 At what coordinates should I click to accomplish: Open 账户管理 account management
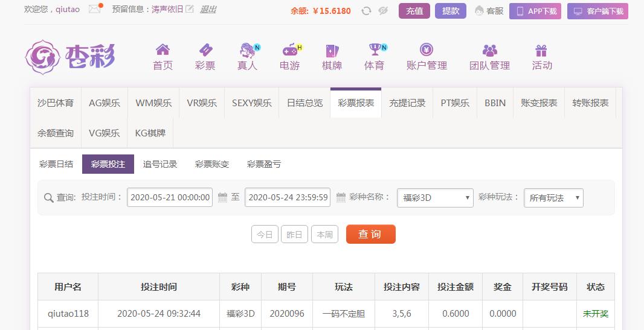427,57
